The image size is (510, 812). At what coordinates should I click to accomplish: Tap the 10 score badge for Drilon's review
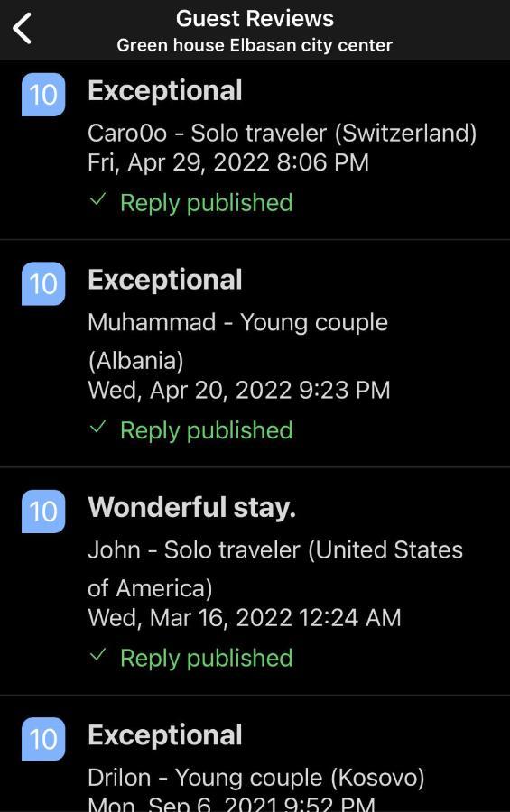click(43, 739)
